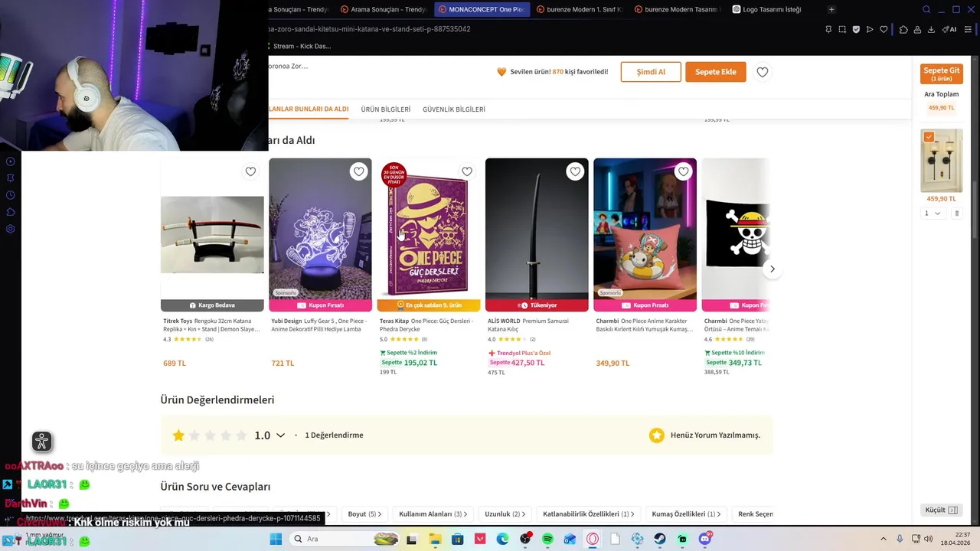Open Steam from the taskbar
980x551 pixels.
coord(659,539)
